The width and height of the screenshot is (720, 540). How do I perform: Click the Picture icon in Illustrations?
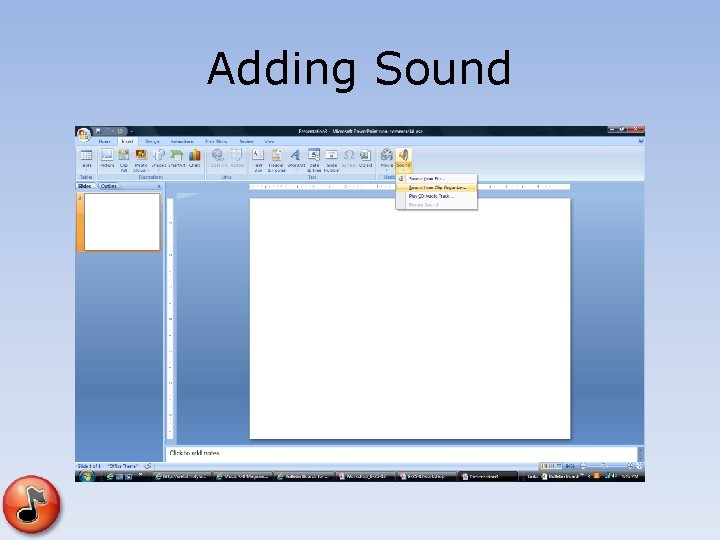(107, 155)
